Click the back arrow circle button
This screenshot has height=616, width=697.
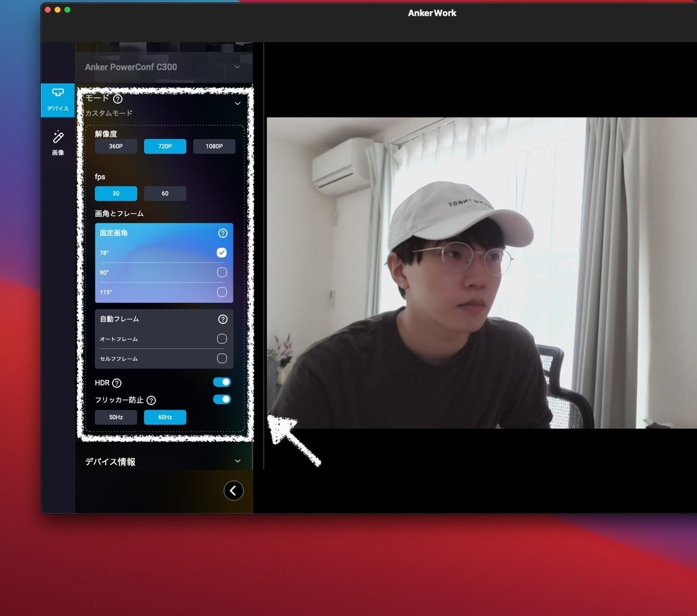pyautogui.click(x=233, y=491)
